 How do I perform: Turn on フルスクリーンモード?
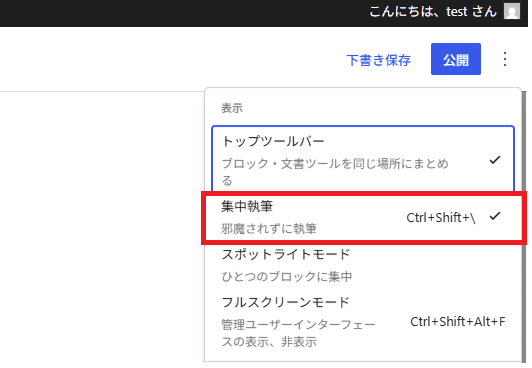[363, 322]
